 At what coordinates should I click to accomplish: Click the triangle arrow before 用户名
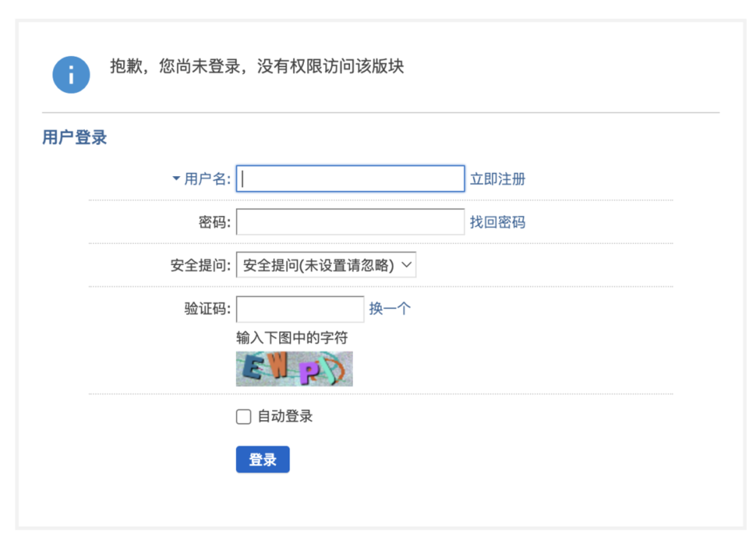coord(176,179)
